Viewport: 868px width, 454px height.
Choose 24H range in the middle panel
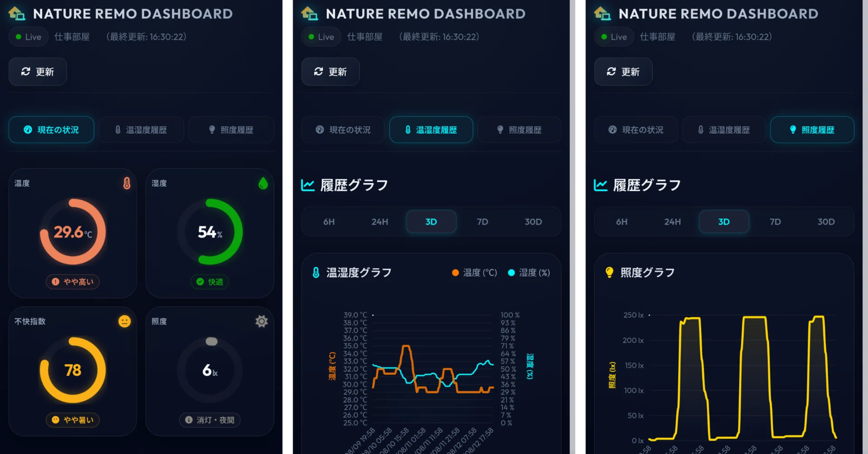(380, 222)
